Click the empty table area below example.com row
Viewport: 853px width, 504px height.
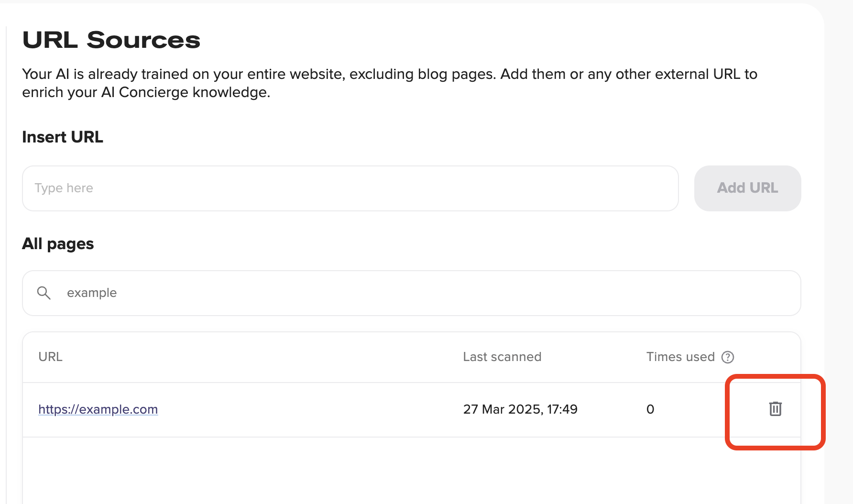coord(411,470)
